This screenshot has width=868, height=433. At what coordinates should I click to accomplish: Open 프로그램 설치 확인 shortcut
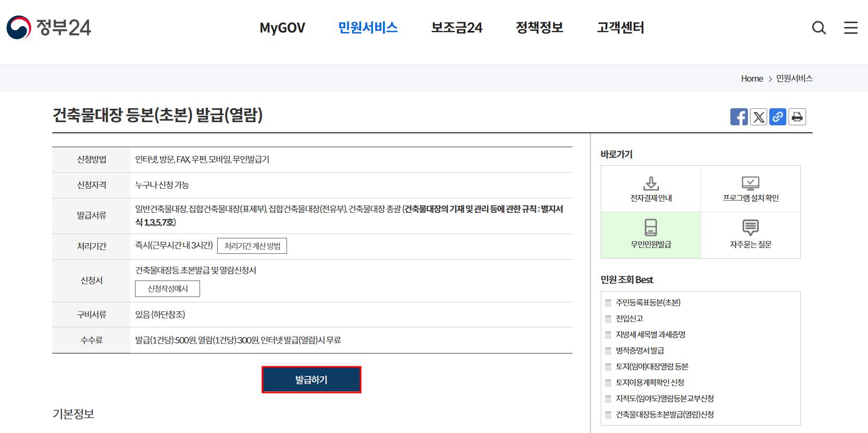point(751,189)
